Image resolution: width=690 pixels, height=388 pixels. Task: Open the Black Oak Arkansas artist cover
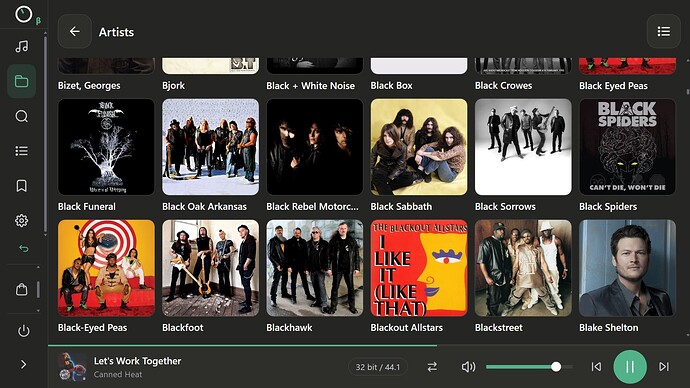click(210, 147)
